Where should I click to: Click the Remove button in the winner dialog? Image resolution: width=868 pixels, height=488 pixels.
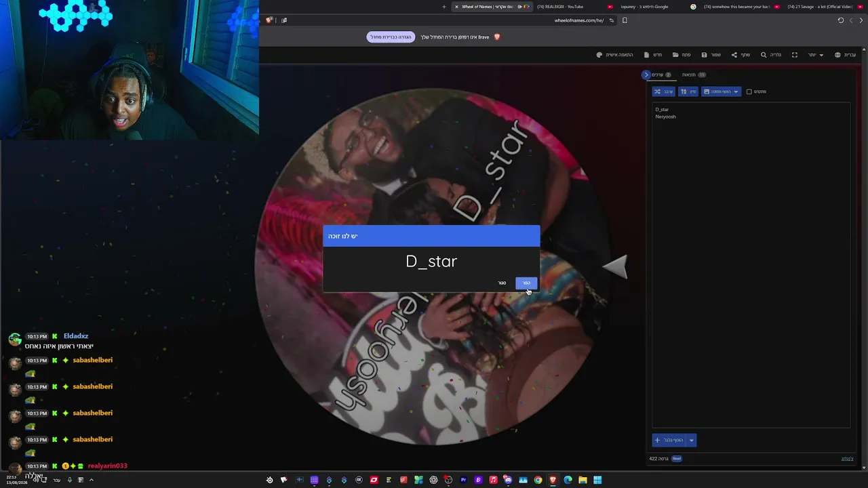[x=526, y=283]
